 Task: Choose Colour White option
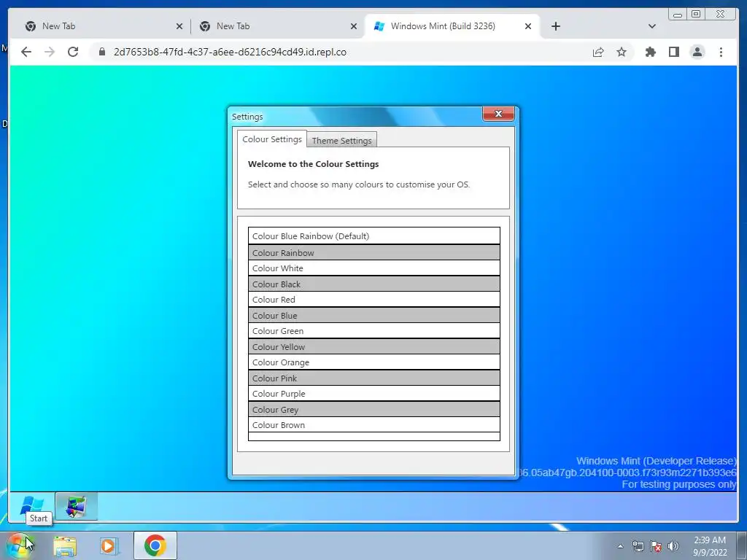tap(374, 268)
